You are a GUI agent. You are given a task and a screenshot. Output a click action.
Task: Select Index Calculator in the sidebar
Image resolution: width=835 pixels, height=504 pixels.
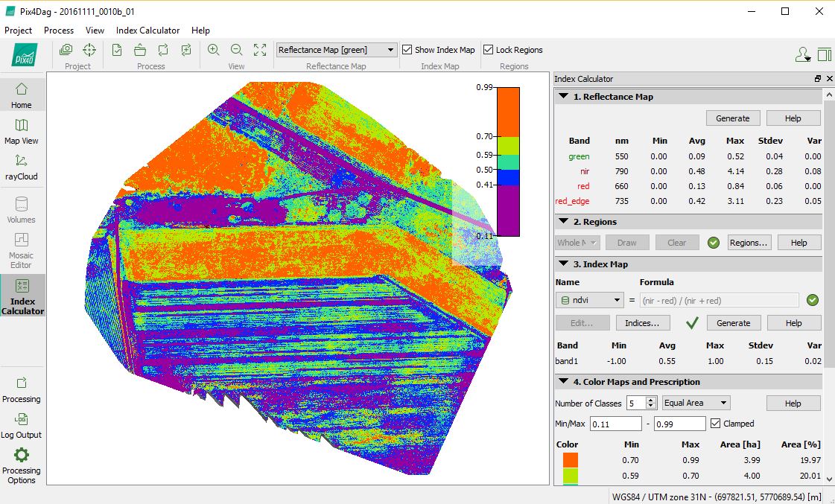click(22, 296)
